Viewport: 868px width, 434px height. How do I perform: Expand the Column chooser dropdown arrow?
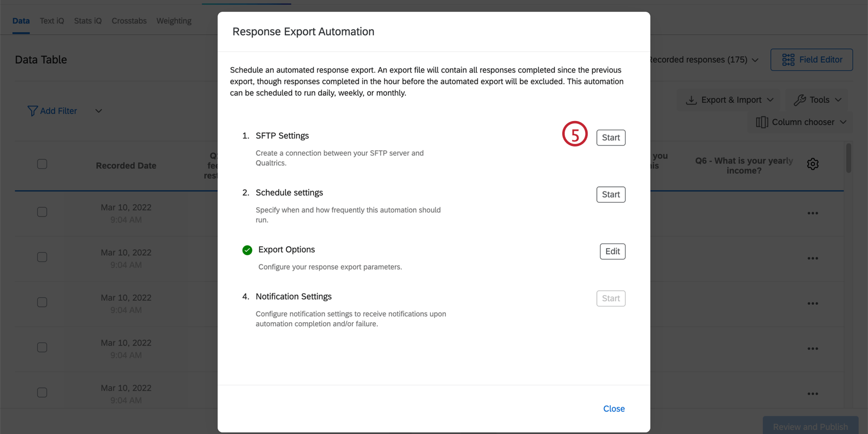(x=843, y=122)
